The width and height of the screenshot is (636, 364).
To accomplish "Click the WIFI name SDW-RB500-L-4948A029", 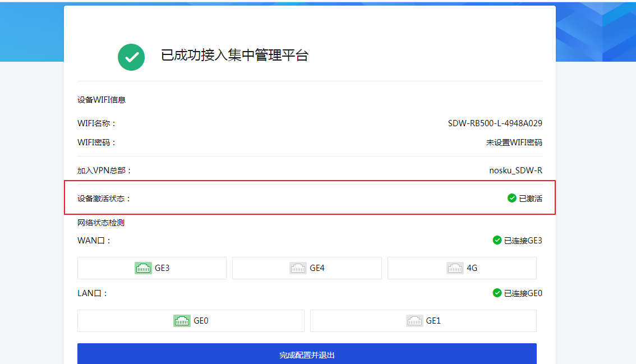I will click(495, 123).
